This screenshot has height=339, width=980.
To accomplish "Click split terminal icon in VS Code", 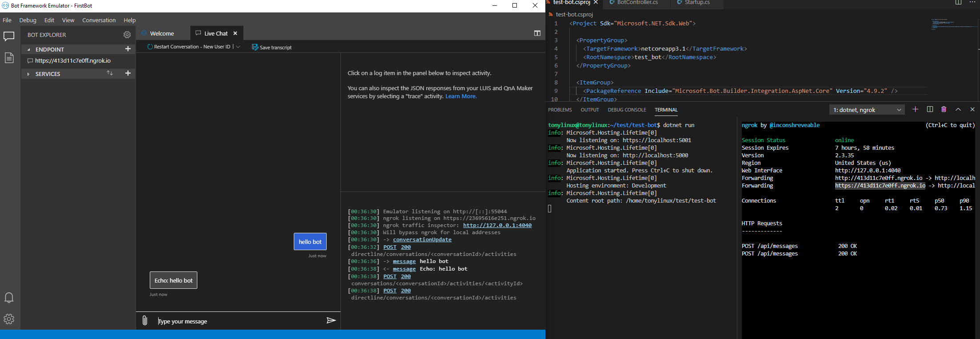I will pos(930,109).
